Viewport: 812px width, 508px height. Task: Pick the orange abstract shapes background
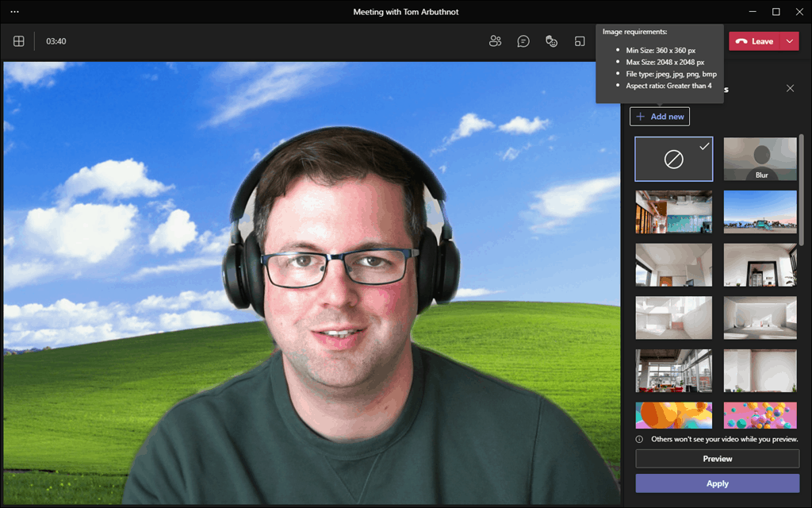point(673,415)
